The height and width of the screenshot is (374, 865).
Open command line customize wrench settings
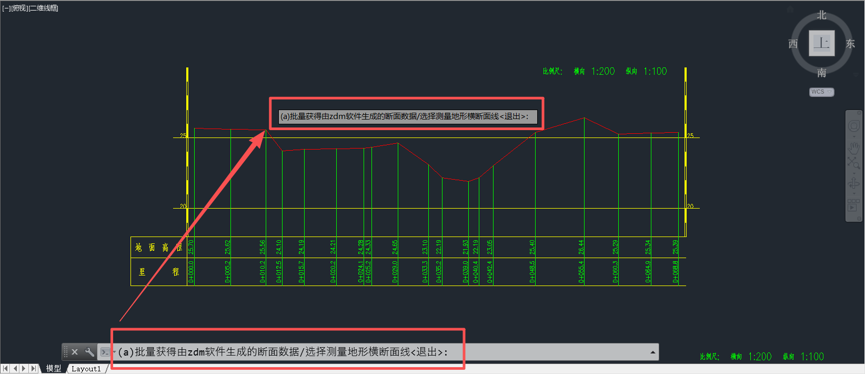pos(89,351)
